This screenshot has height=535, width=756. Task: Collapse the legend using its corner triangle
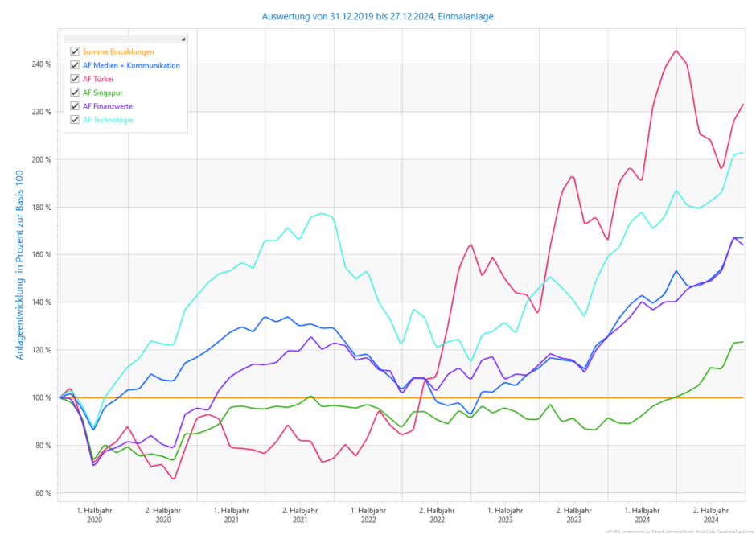click(x=183, y=39)
